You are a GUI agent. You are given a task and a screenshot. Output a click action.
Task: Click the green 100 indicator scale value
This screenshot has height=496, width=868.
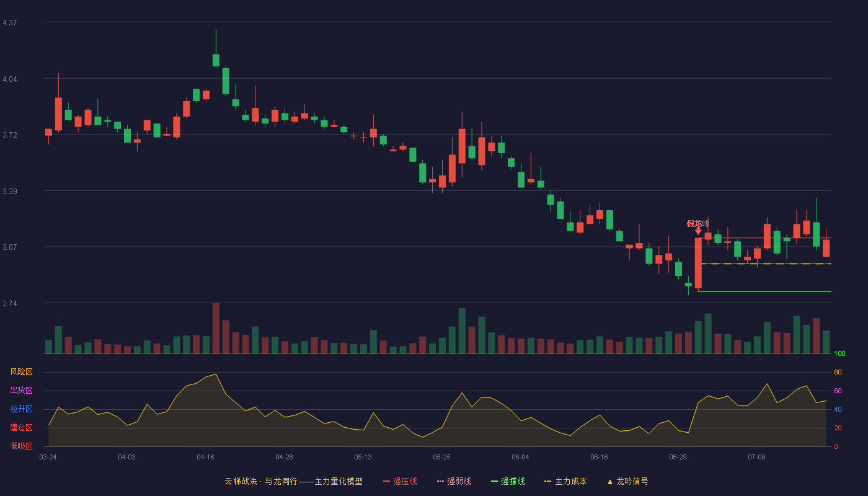(x=839, y=354)
